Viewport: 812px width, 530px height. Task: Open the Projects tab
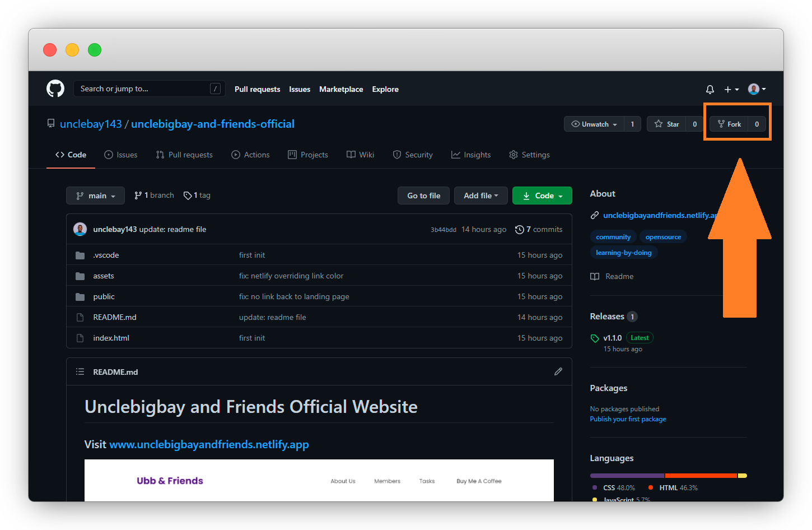(x=308, y=155)
